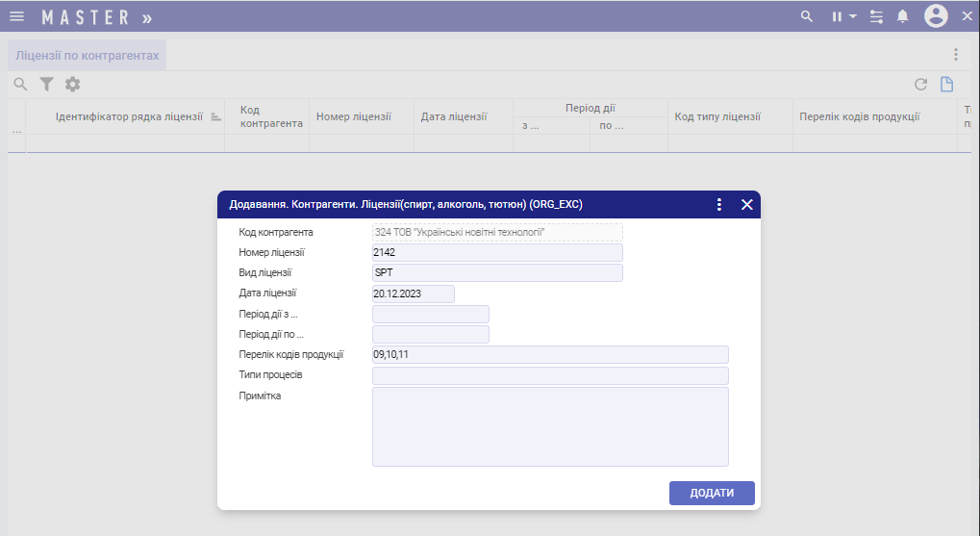Focus the Період дії з date field
This screenshot has height=536, width=980.
[x=430, y=314]
